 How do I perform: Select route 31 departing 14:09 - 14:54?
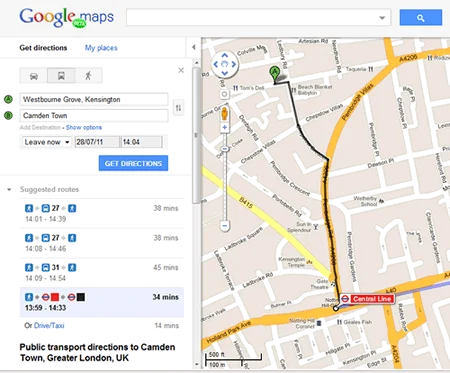coord(102,273)
